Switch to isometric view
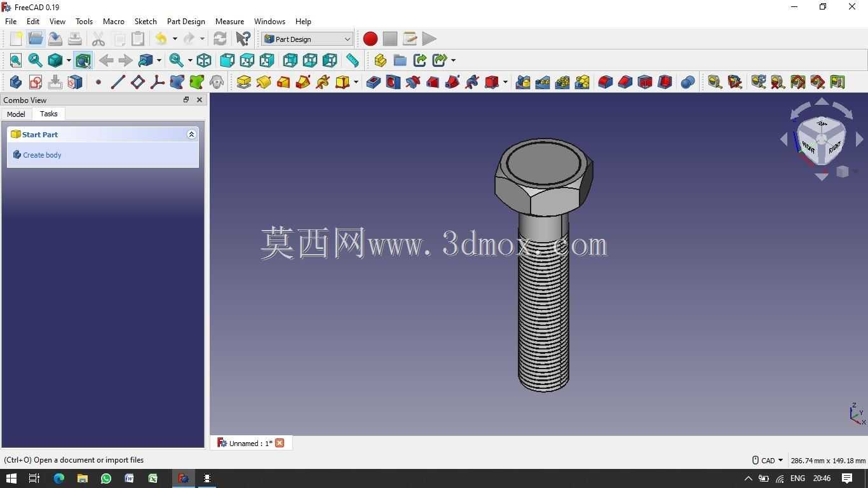This screenshot has height=488, width=868. click(x=204, y=60)
